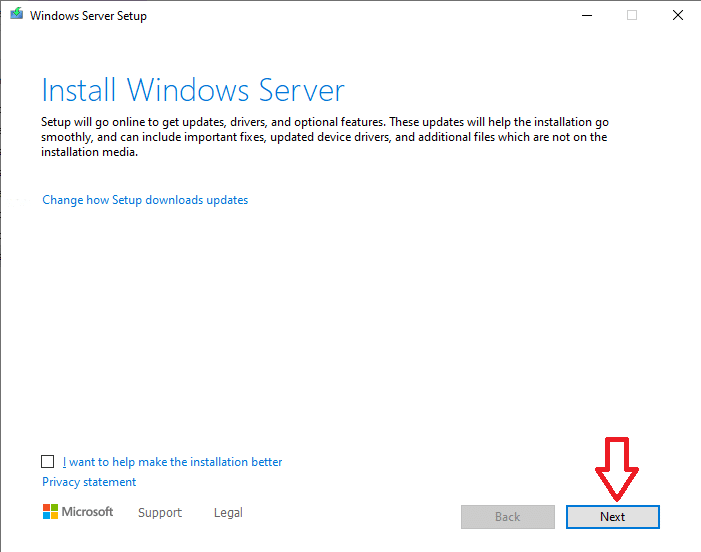This screenshot has width=701, height=552.
Task: Click the disabled Back button
Action: [x=507, y=517]
